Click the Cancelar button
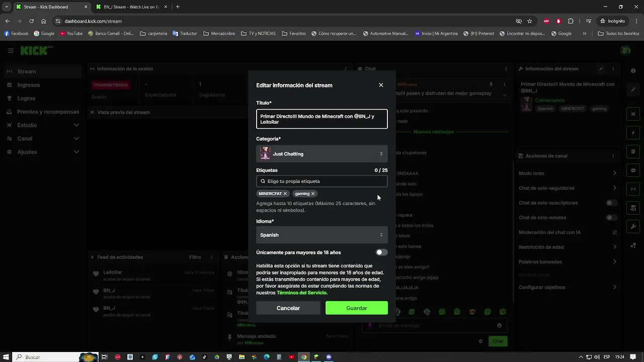The width and height of the screenshot is (644, 362). [x=288, y=308]
